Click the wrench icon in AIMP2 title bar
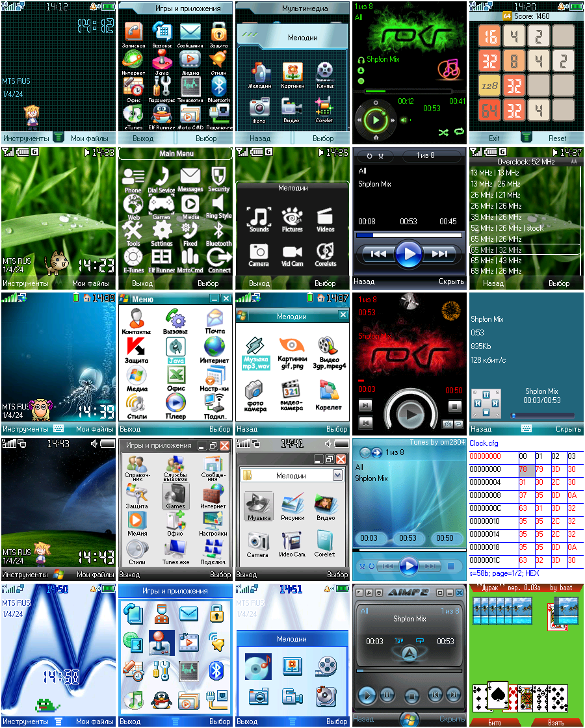Image resolution: width=585 pixels, height=728 pixels. pyautogui.click(x=370, y=593)
